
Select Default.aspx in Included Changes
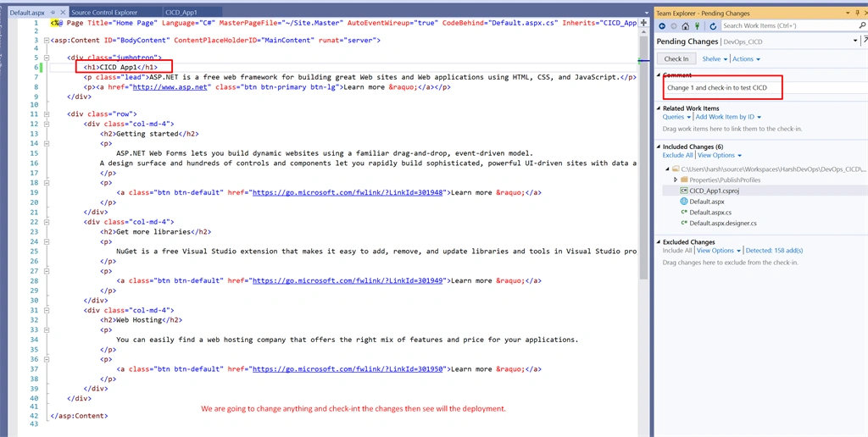[x=706, y=202]
